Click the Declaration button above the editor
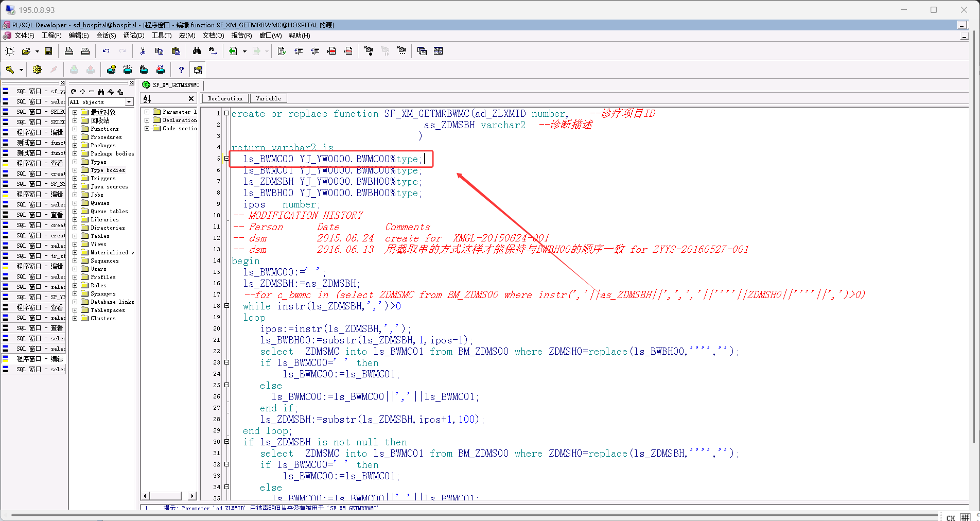Viewport: 980px width, 521px height. (x=225, y=98)
